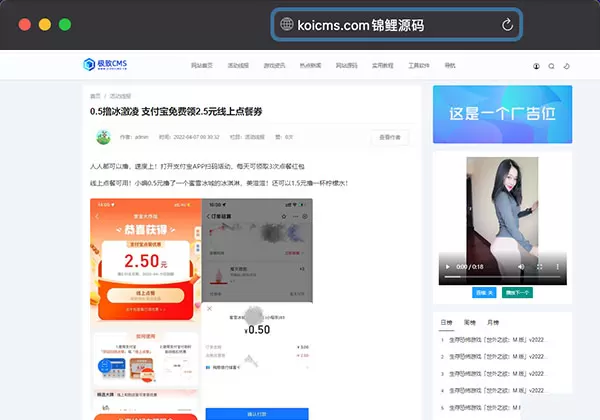Click the green macOS zoom window button

pos(65,24)
